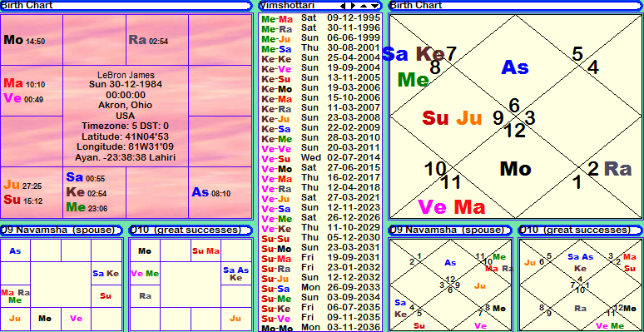Screen dimensions: 644x332
Task: Select the Ve-Mo dasha row
Action: 321,168
